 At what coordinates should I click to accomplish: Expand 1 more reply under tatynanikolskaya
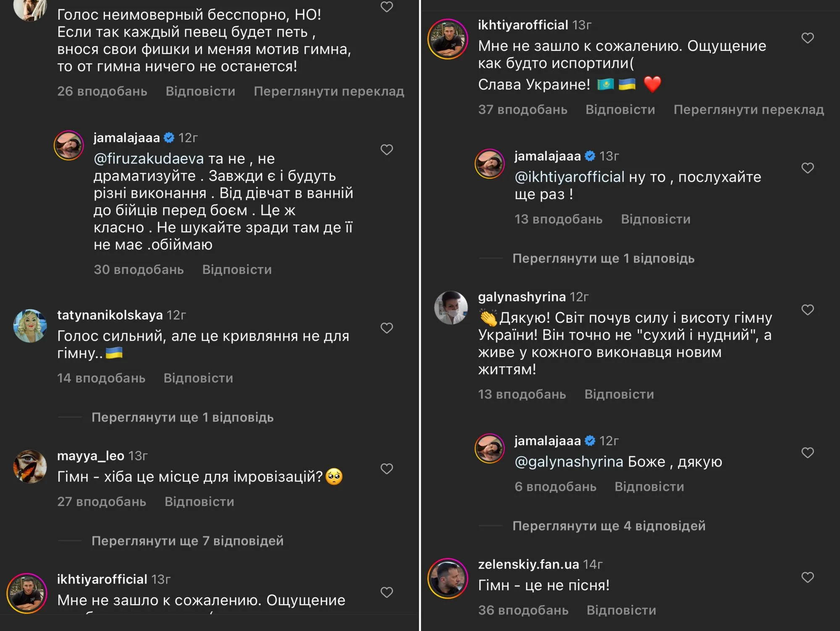pyautogui.click(x=182, y=417)
